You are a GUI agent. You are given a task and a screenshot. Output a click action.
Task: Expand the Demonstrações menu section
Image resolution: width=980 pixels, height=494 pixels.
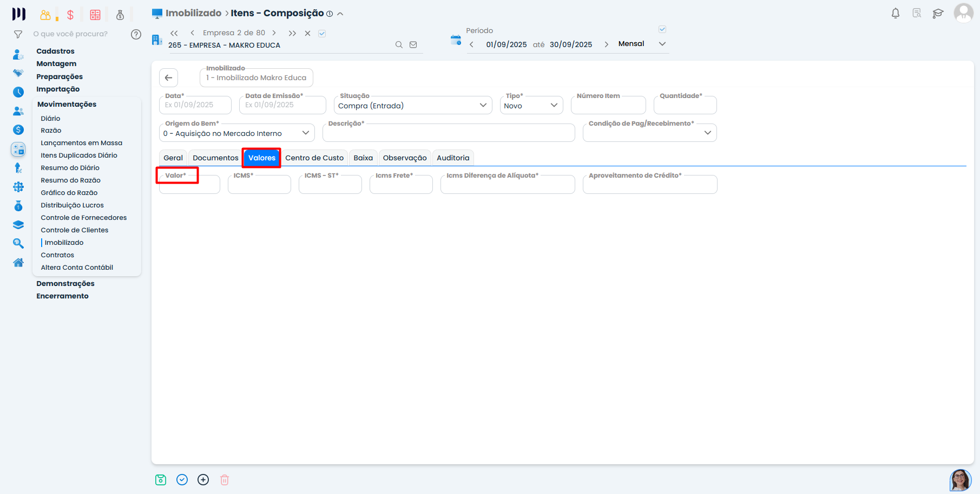(65, 284)
